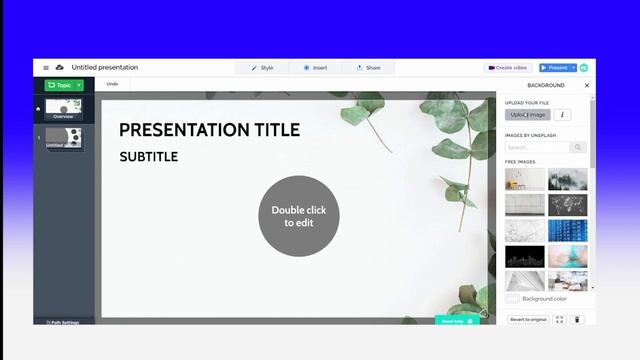The width and height of the screenshot is (640, 360).
Task: Click the info icon next to Upload image
Action: (x=562, y=115)
